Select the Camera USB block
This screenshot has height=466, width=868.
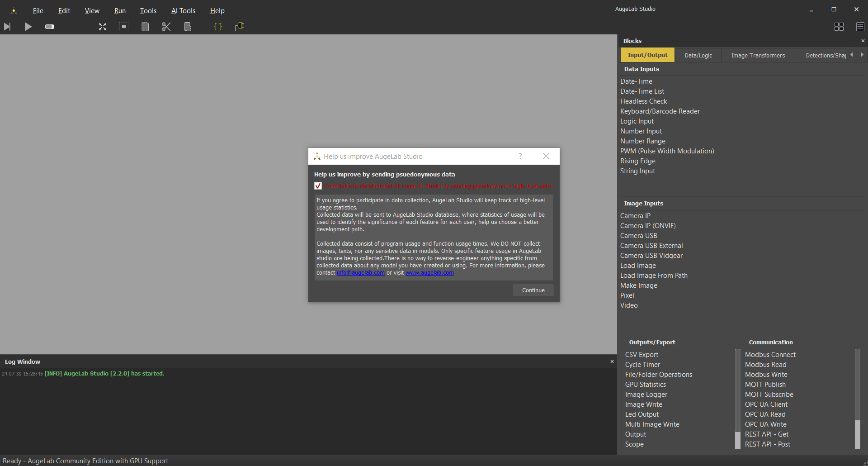coord(638,236)
